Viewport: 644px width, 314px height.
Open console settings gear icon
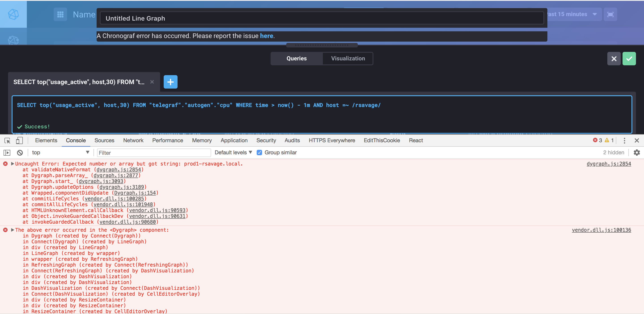(x=636, y=153)
